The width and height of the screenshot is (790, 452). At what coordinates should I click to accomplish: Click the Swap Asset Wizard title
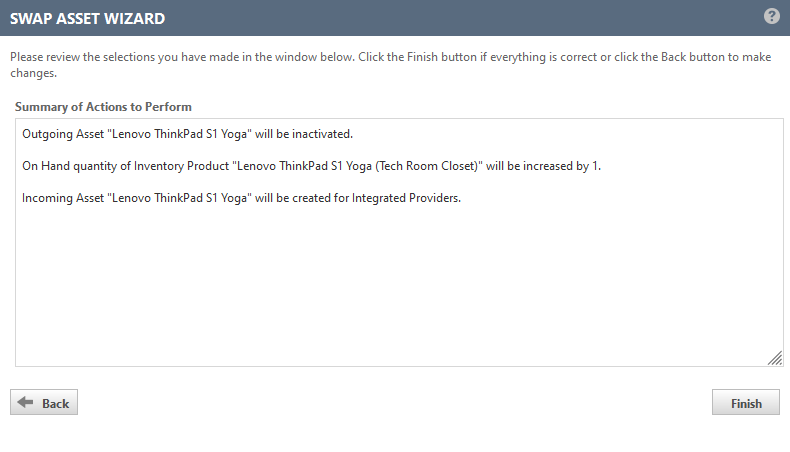tap(88, 18)
